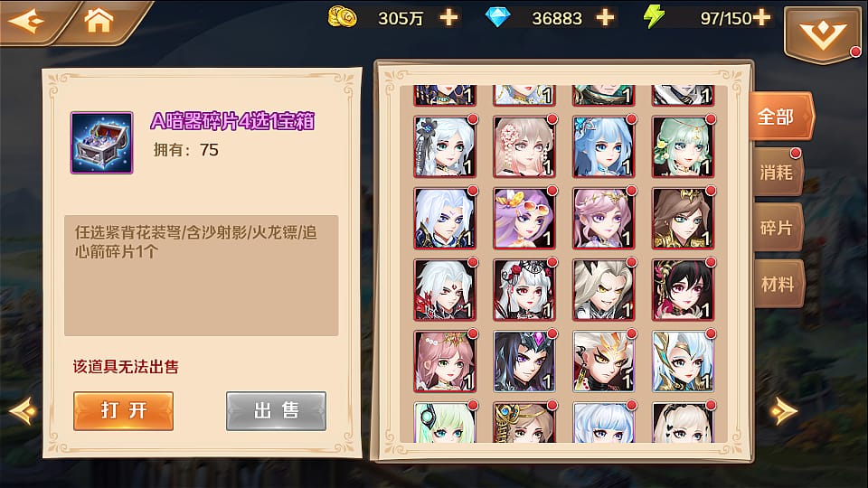Select the green-haired character with flower crown
The image size is (868, 488).
click(684, 146)
